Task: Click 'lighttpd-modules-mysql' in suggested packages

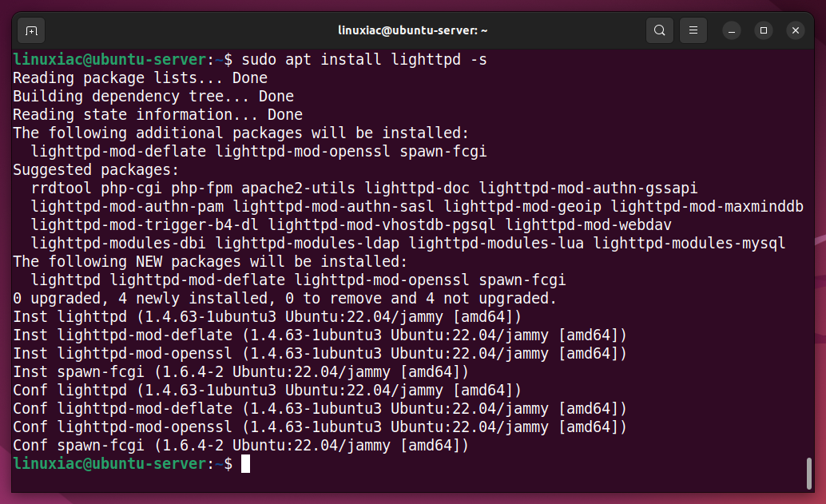Action: coord(689,244)
